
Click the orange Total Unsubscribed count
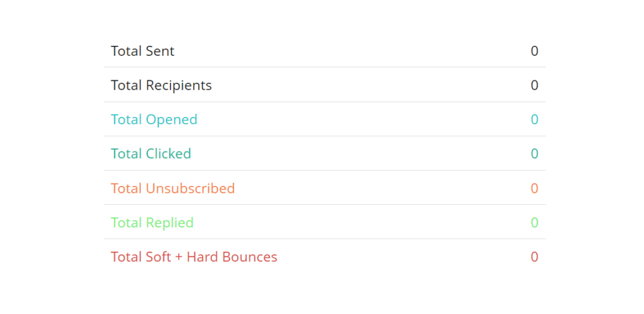(x=534, y=188)
